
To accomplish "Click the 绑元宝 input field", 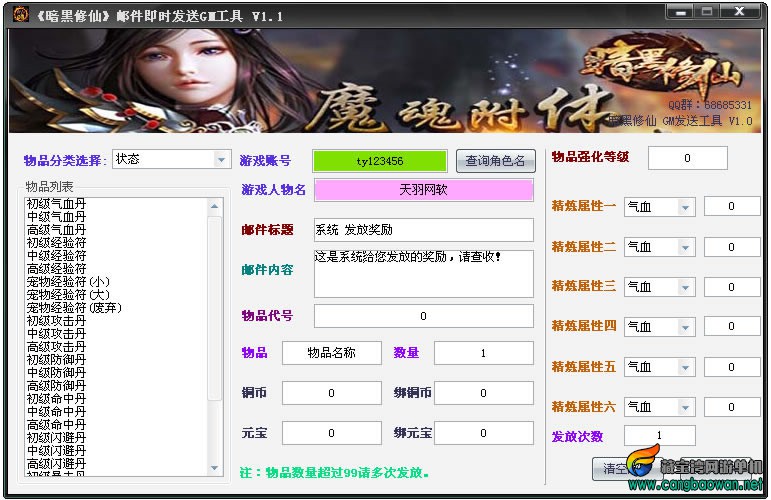I will (x=483, y=433).
